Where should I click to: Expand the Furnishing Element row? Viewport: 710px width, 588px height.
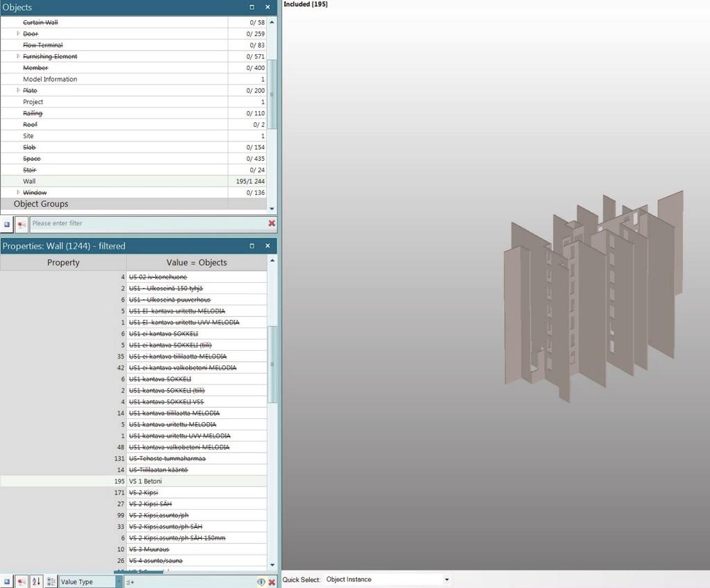[18, 56]
